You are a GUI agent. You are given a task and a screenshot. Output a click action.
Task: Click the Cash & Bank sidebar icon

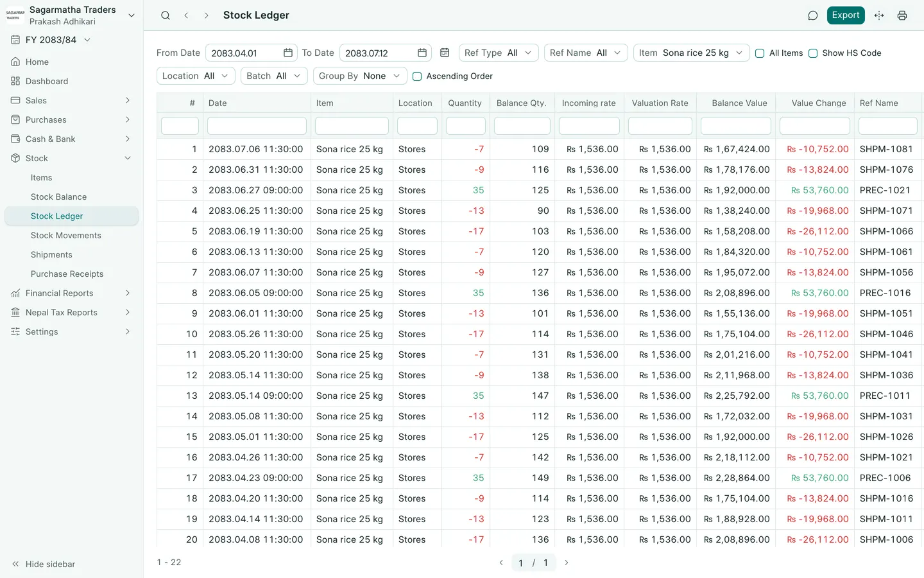(x=15, y=139)
